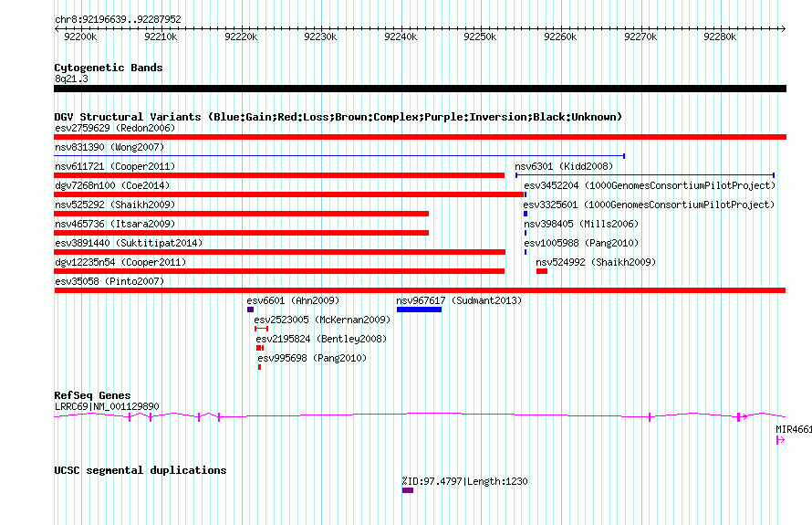Select the nsv967617 blue gain bar
812x525 pixels.
[420, 310]
